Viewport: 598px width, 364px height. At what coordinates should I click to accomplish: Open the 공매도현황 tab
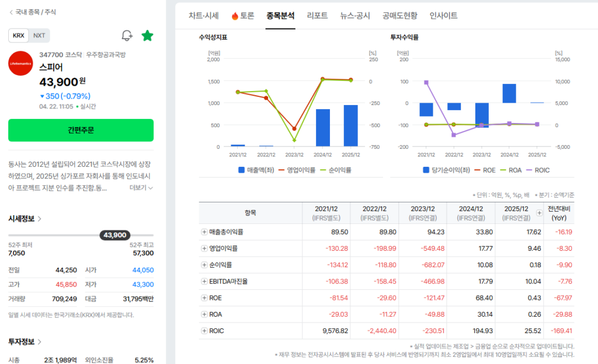399,16
